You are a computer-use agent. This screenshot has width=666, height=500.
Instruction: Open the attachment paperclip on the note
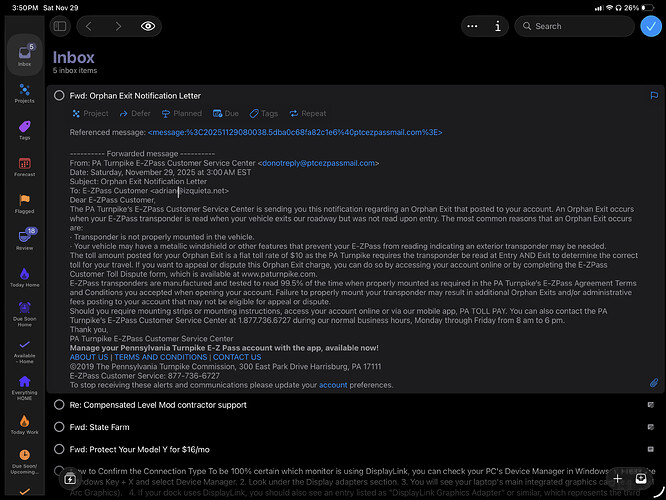653,383
